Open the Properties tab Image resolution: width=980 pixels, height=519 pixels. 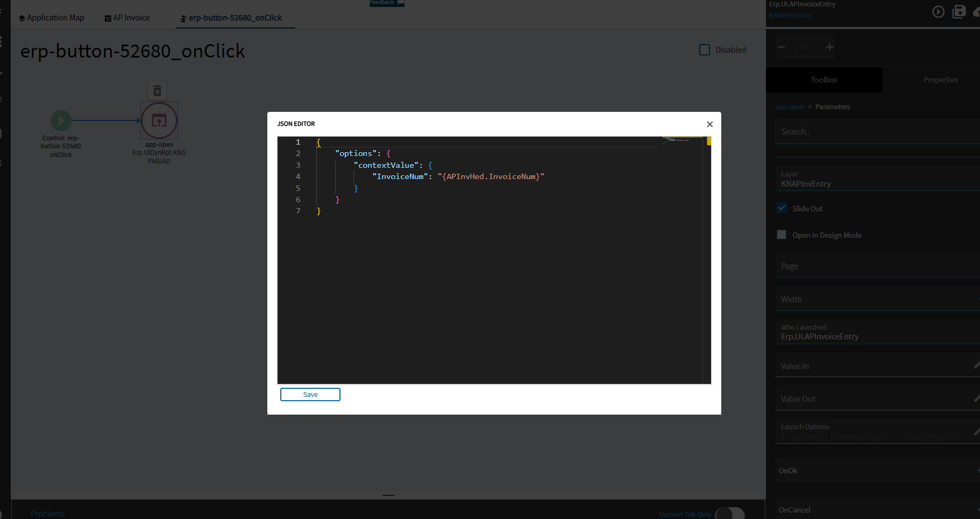coord(940,80)
